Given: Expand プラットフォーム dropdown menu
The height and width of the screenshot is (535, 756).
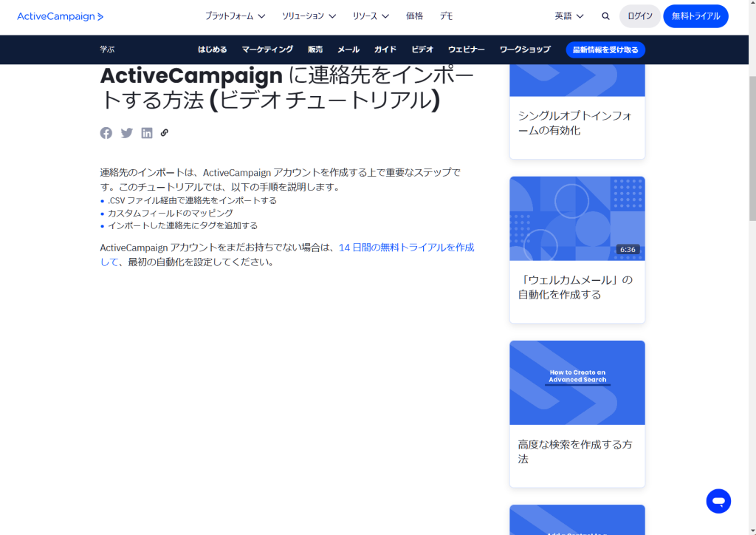Looking at the screenshot, I should [x=236, y=16].
